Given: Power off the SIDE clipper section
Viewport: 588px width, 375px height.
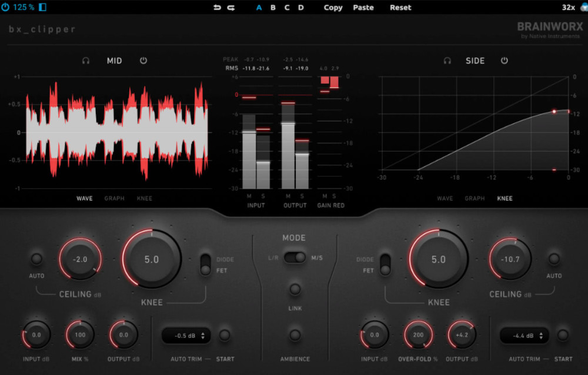Looking at the screenshot, I should 504,61.
